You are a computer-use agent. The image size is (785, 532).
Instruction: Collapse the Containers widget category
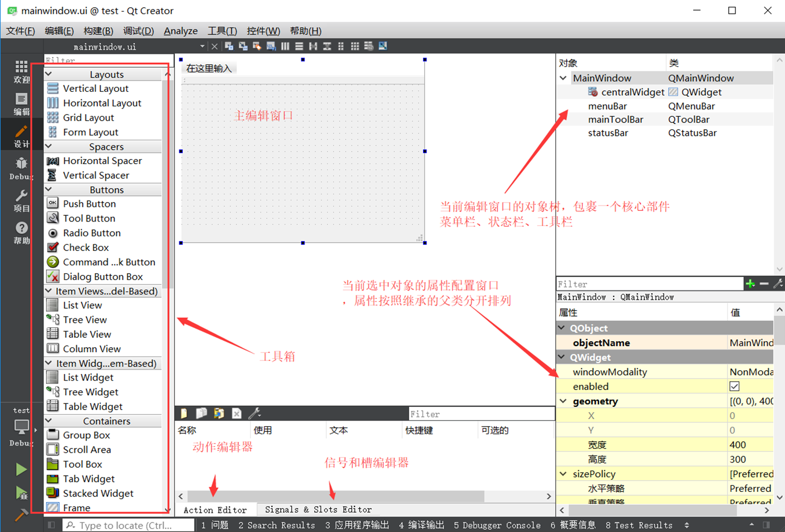49,421
